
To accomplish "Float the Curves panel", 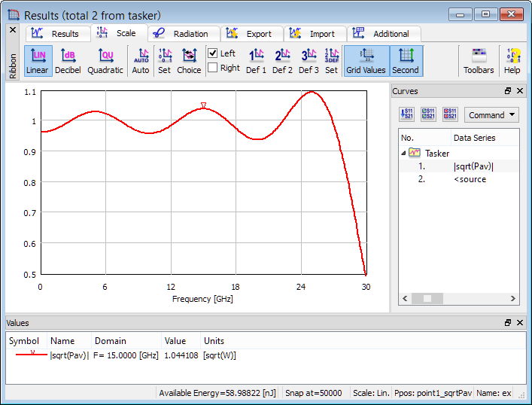I will pyautogui.click(x=508, y=91).
